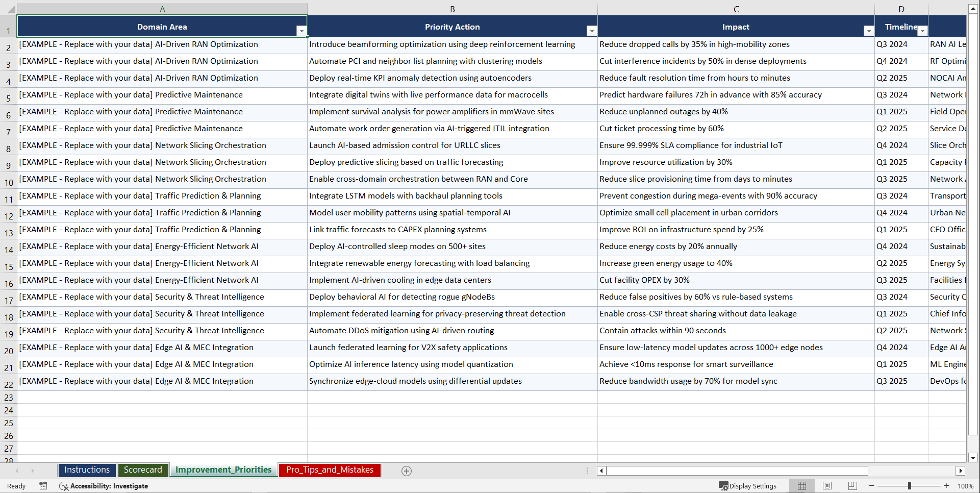Add a new worksheet with the plus button
Screen dimensions: 980x493
coord(407,471)
